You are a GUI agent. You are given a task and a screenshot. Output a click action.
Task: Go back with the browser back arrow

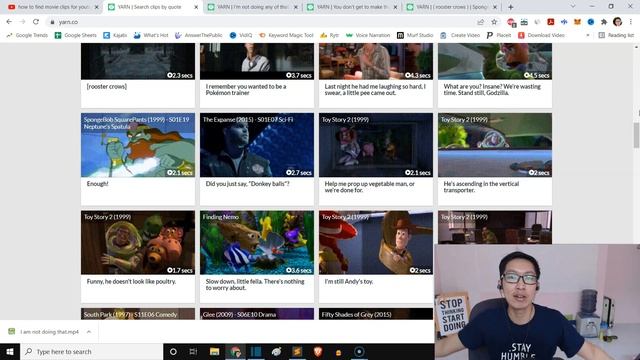click(x=9, y=22)
